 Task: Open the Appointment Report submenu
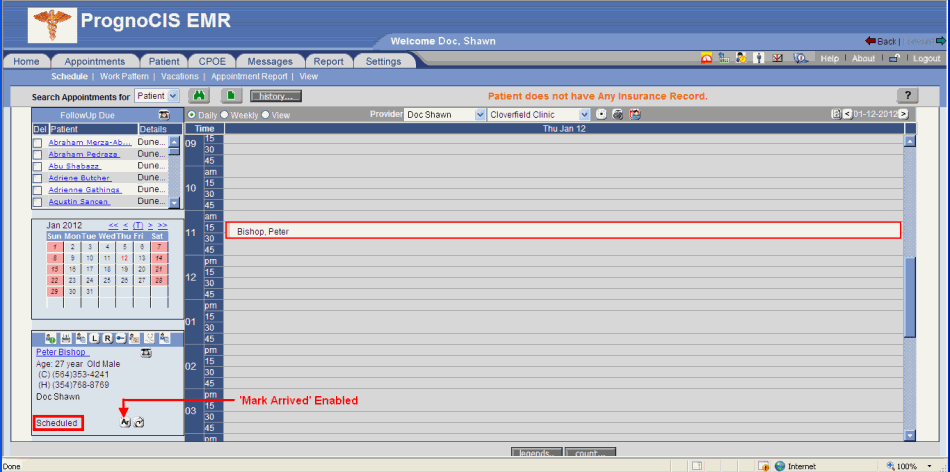[x=249, y=77]
